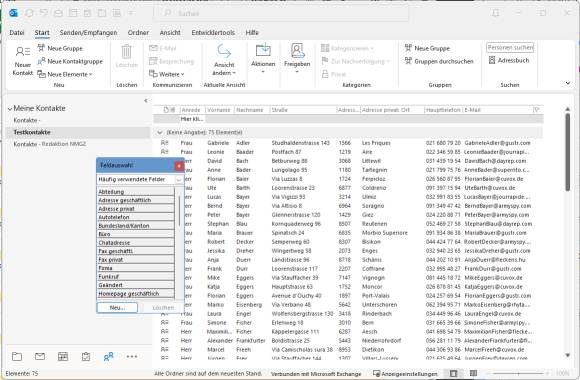Sort by Nachname column header
The height and width of the screenshot is (380, 580).
tap(252, 110)
